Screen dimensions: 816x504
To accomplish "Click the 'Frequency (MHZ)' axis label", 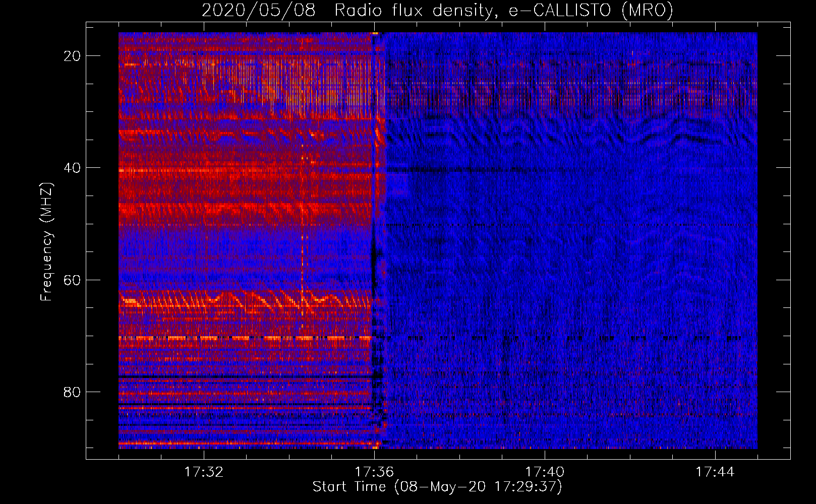I will pos(46,242).
